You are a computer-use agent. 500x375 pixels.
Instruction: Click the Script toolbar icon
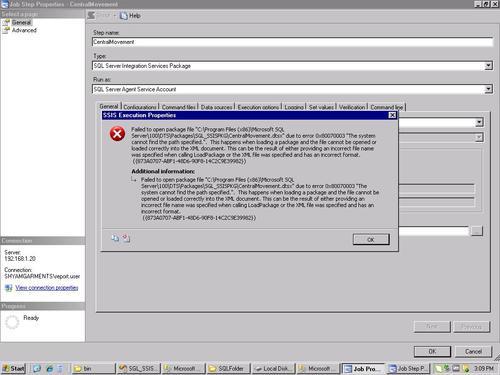pyautogui.click(x=91, y=15)
